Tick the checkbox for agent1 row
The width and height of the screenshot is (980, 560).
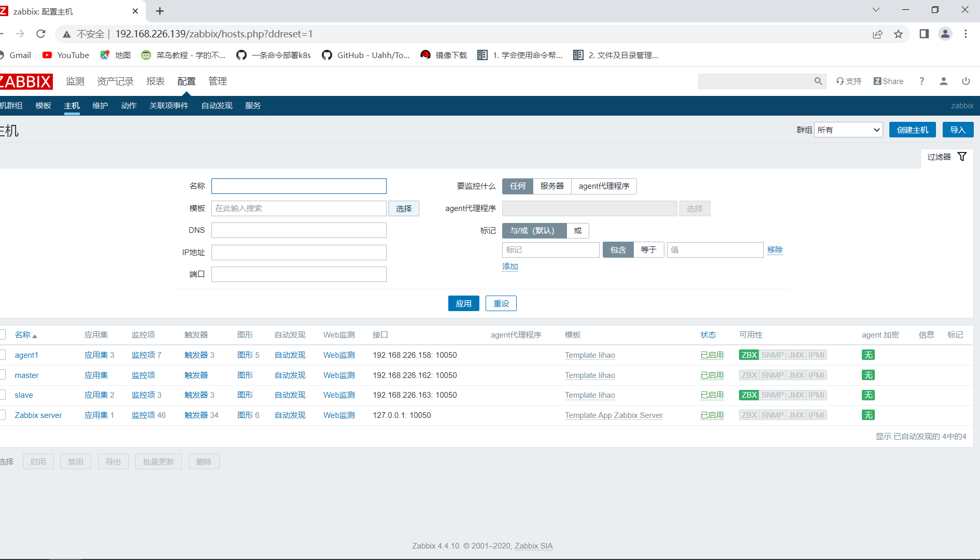tap(2, 355)
